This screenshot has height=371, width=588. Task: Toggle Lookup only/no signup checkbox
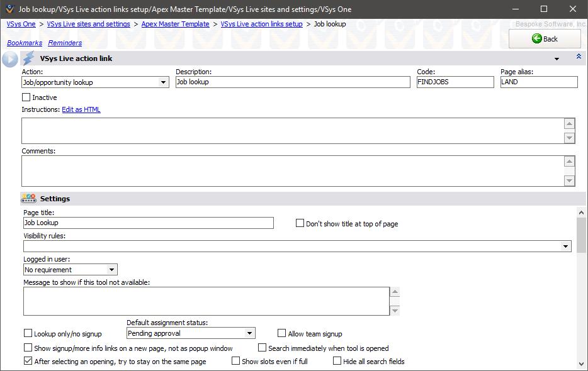click(x=28, y=334)
